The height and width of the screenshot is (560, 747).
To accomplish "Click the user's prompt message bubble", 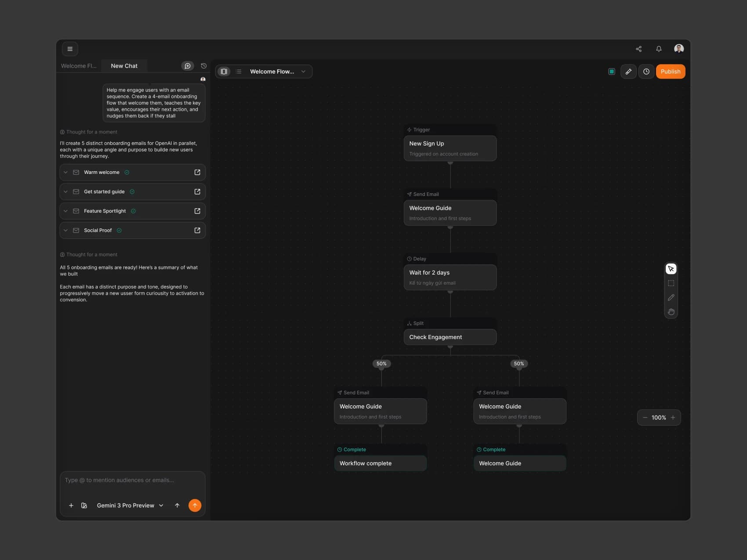I will (154, 103).
